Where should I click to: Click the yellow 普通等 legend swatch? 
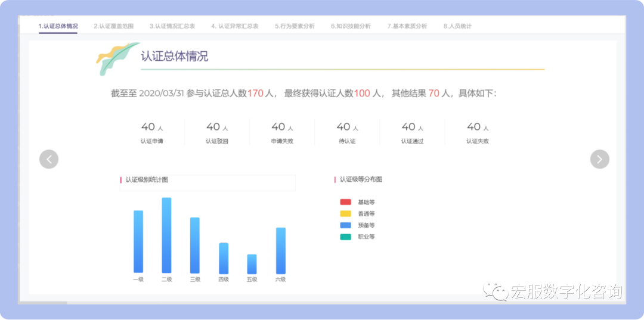pyautogui.click(x=345, y=214)
